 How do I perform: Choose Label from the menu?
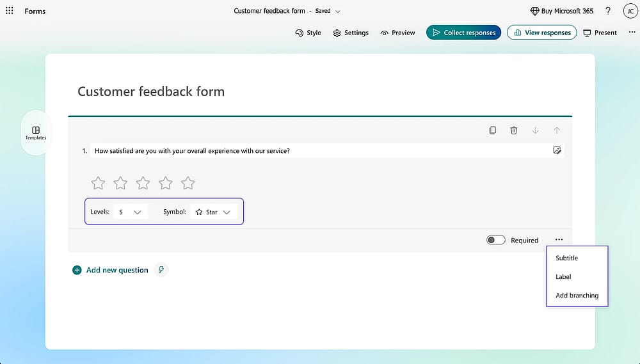563,276
